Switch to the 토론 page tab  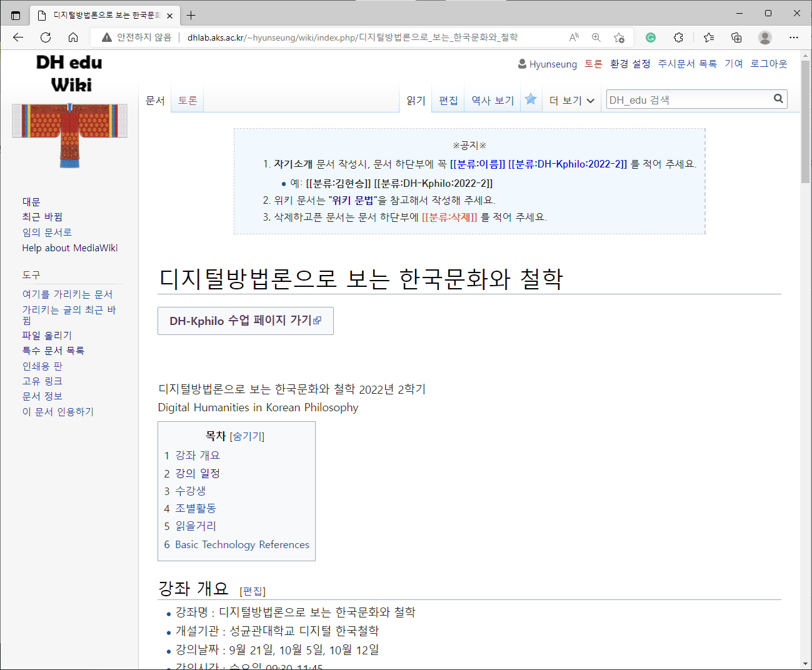point(188,100)
